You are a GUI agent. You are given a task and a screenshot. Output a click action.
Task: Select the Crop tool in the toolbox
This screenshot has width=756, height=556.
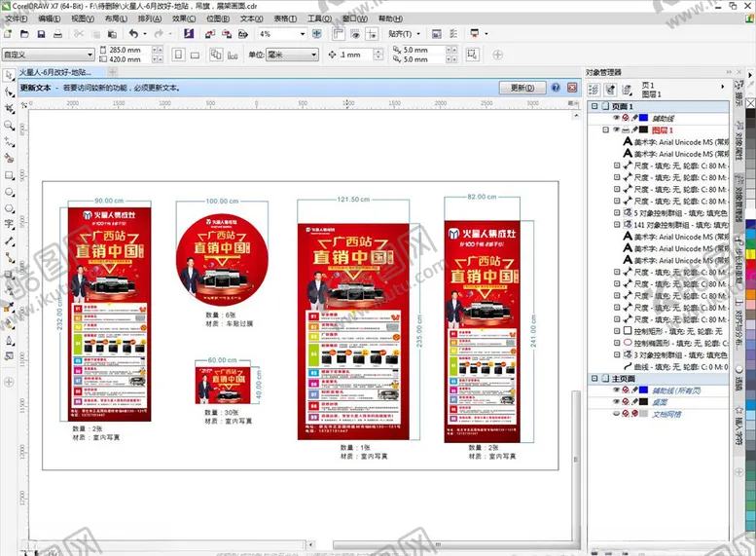[9, 109]
